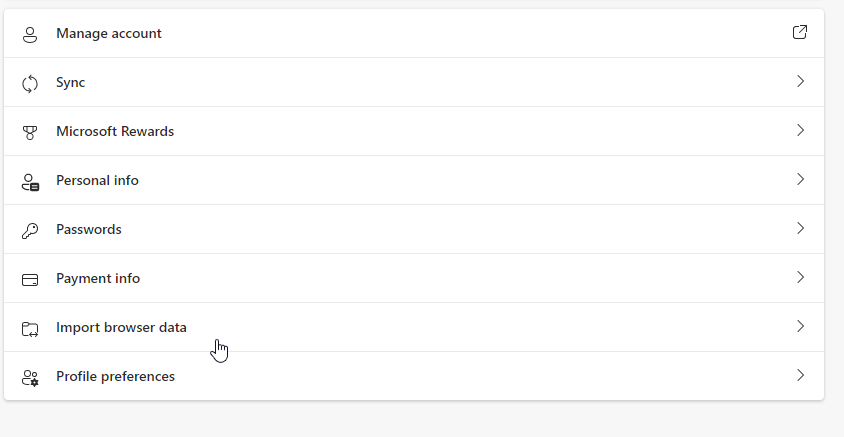
Task: Click the Import browser data folder icon
Action: coord(30,329)
